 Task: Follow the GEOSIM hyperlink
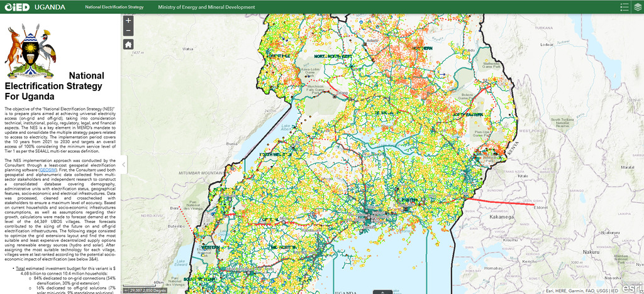point(48,170)
